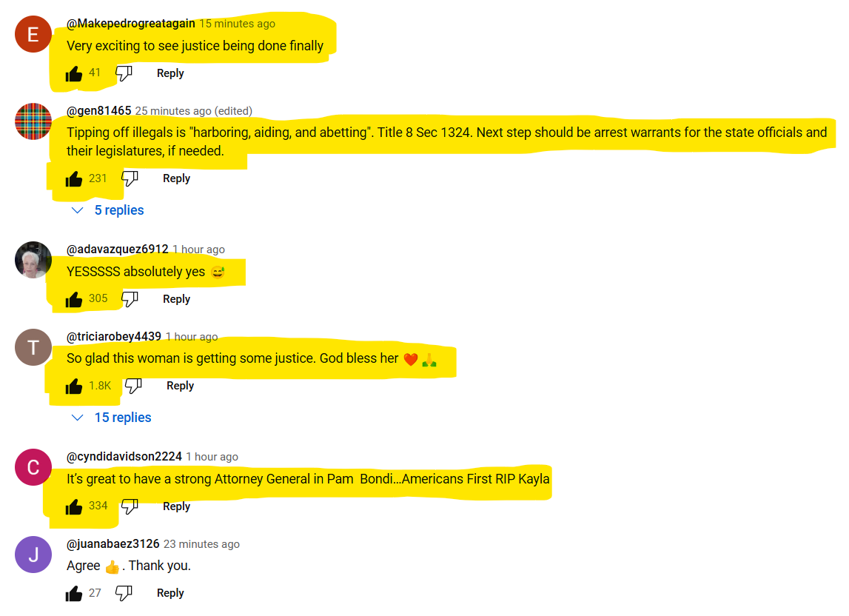This screenshot has width=849, height=616.
Task: Open @juanabaez3126 username link
Action: tap(113, 544)
